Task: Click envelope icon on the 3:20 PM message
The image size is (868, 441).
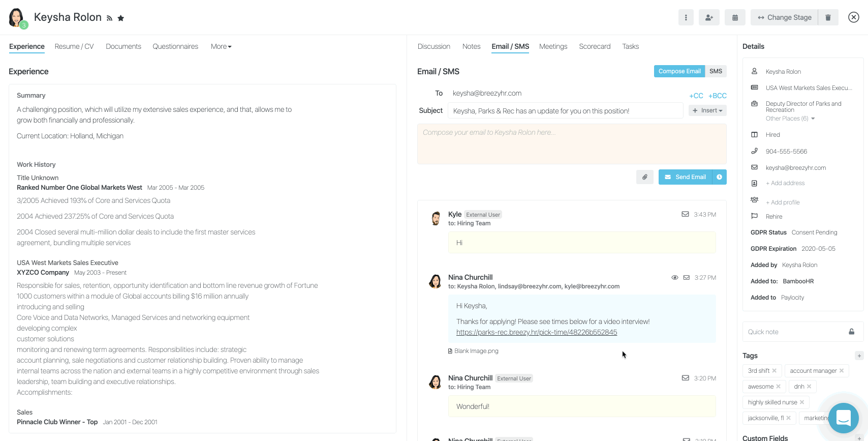Action: point(685,378)
